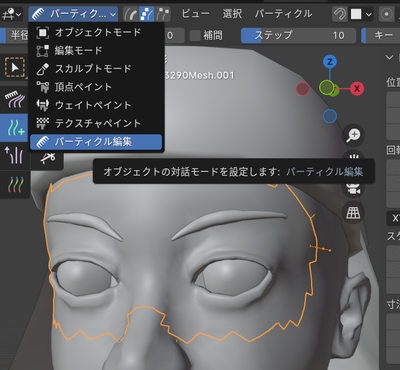Screen dimensions: 400x370
Task: Toggle perspective/orthographic grid icon
Action: coord(354,212)
